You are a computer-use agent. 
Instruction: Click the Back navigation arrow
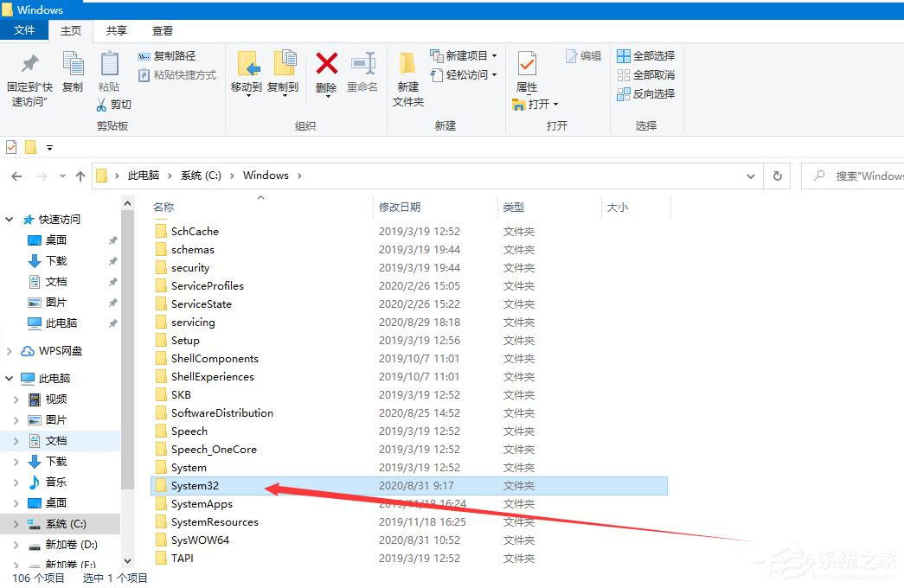16,176
